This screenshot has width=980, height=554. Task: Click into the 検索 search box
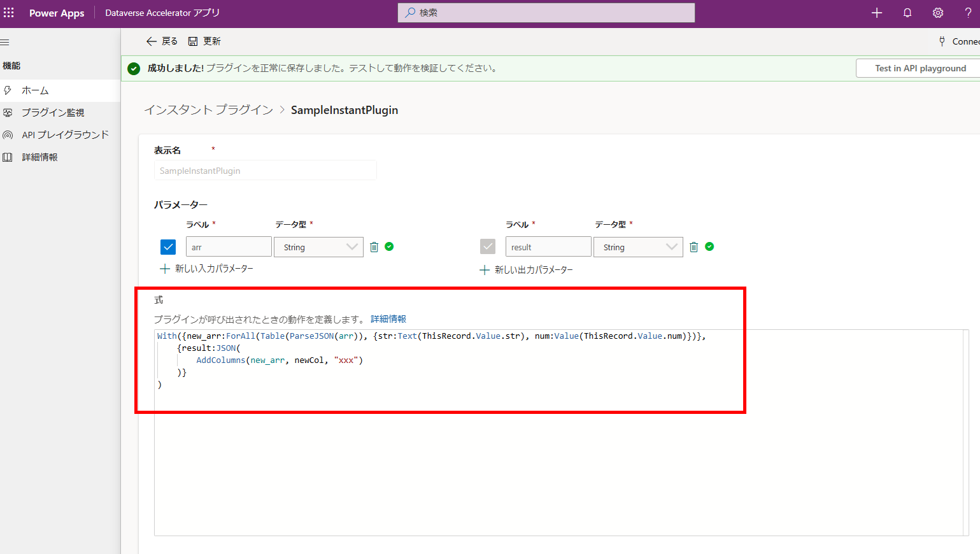(546, 13)
